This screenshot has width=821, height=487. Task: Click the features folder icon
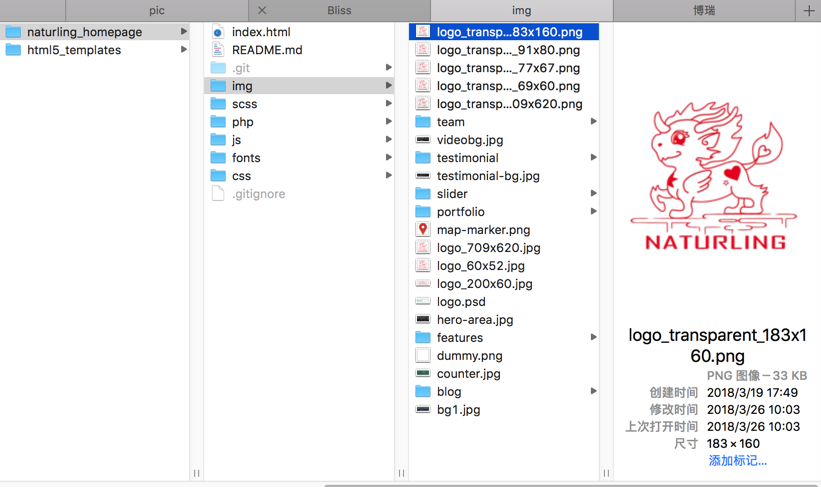423,337
